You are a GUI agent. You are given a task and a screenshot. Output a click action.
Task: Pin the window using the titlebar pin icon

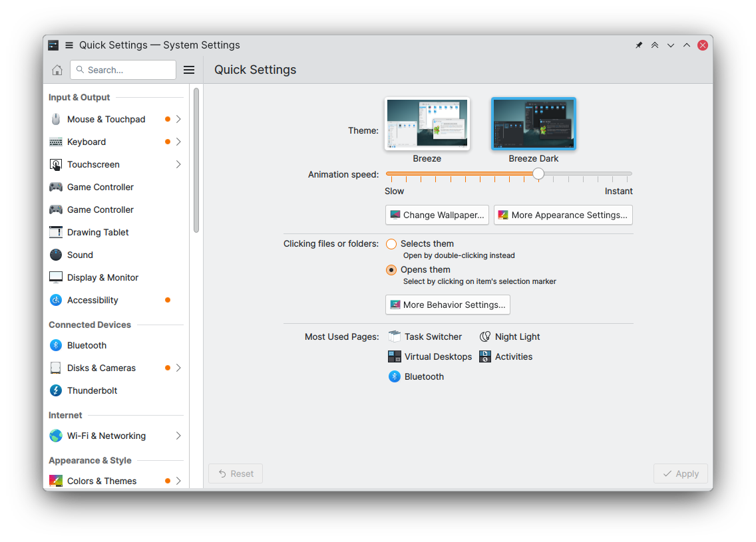tap(639, 45)
